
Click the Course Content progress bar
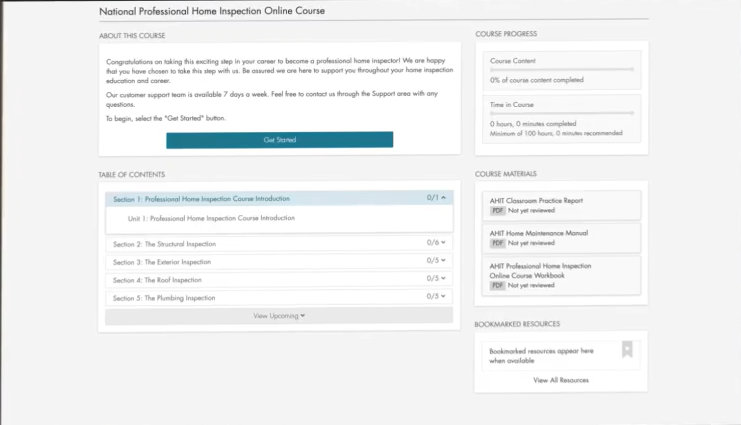(x=562, y=69)
